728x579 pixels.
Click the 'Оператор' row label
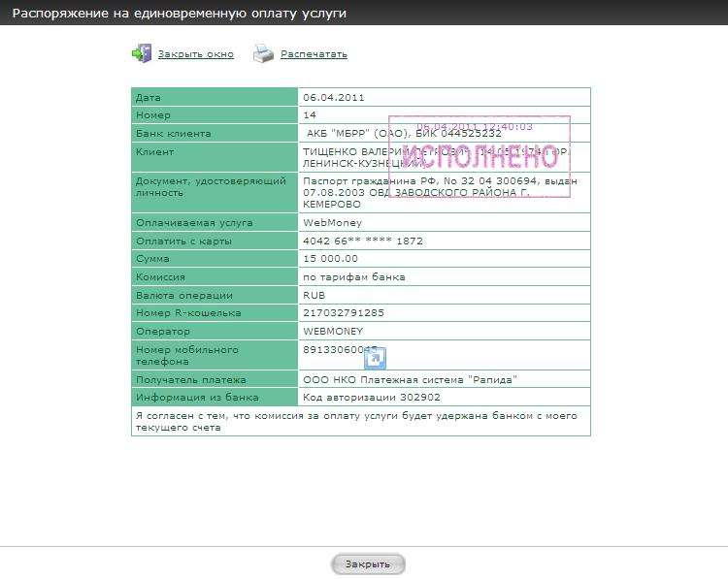pos(162,332)
